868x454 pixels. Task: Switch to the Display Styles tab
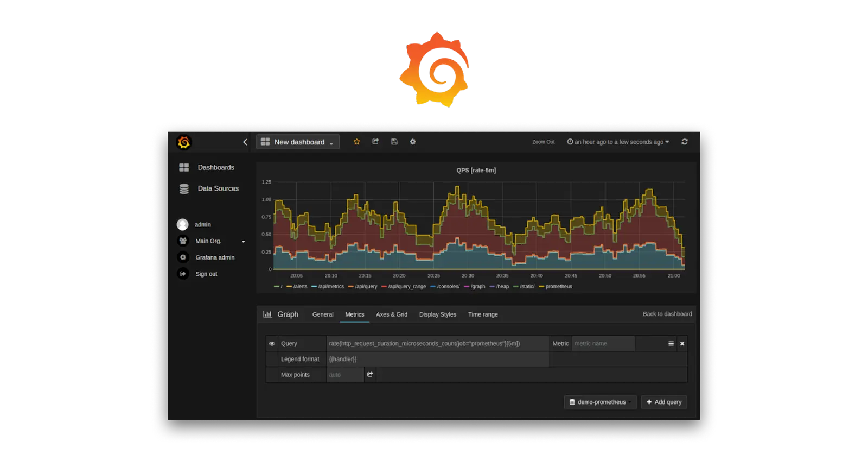438,314
